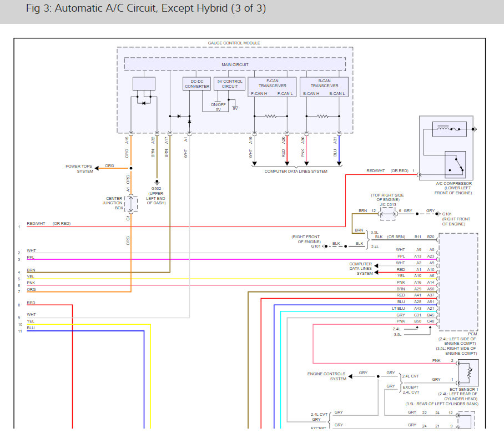The height and width of the screenshot is (448, 504).
Task: Select the 'EXCEPT 2.4L CVT' label
Action: (411, 390)
